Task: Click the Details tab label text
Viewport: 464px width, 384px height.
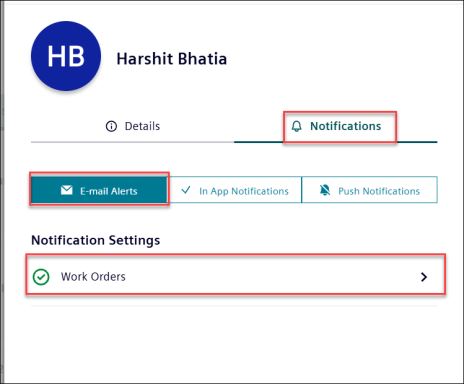Action: point(142,126)
